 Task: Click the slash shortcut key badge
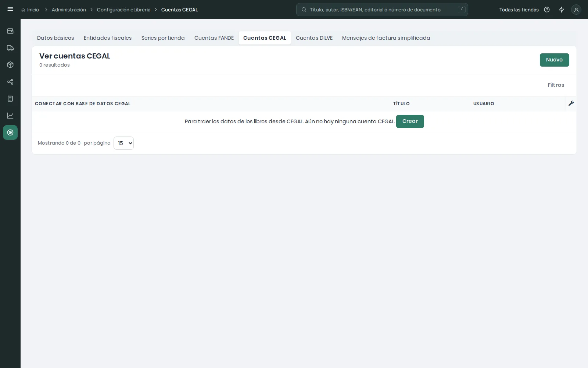462,10
